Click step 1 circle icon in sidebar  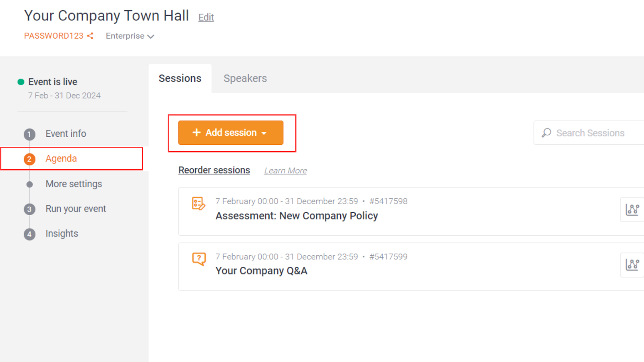tap(29, 134)
